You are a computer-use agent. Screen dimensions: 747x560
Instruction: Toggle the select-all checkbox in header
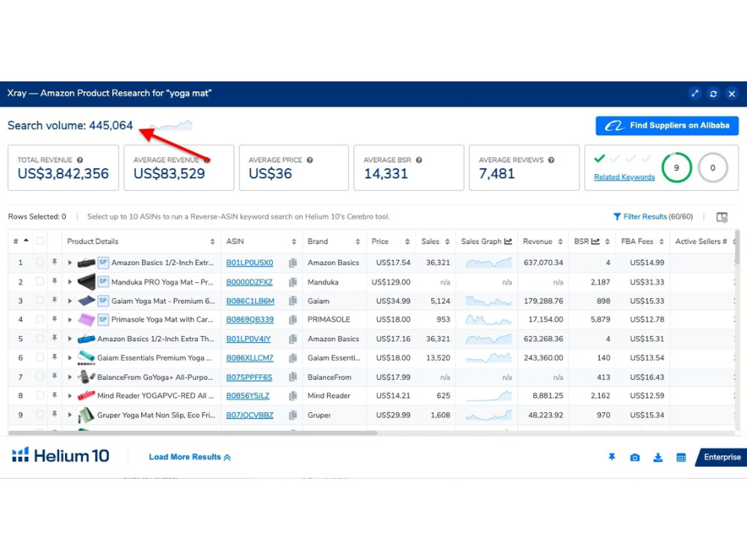[40, 241]
